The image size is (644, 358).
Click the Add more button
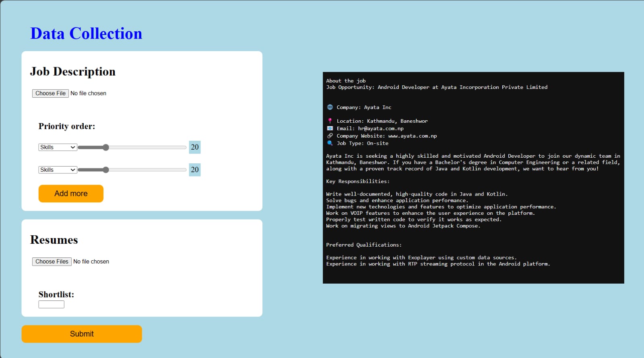[71, 193]
